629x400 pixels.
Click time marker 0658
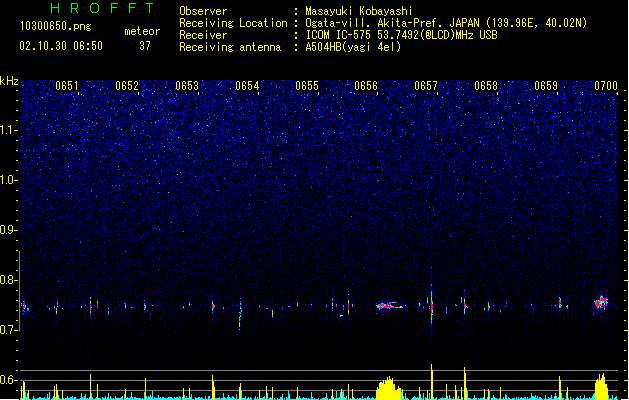(486, 86)
